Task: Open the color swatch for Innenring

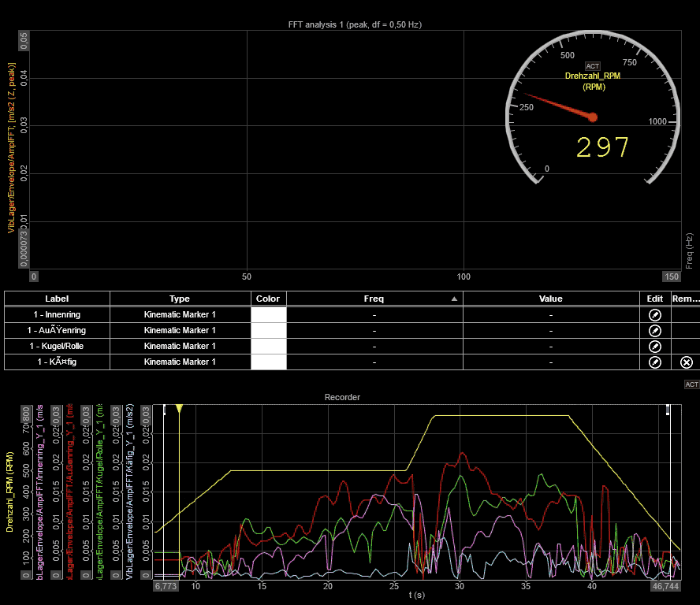Action: point(268,314)
